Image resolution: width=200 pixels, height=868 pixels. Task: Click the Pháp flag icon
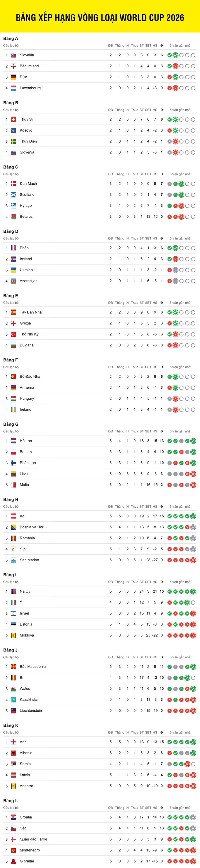click(13, 248)
